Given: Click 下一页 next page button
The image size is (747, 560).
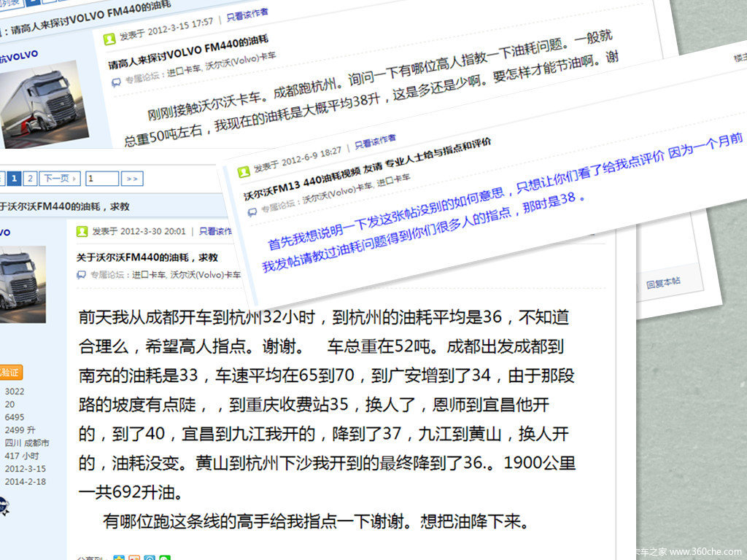Looking at the screenshot, I should [x=60, y=179].
